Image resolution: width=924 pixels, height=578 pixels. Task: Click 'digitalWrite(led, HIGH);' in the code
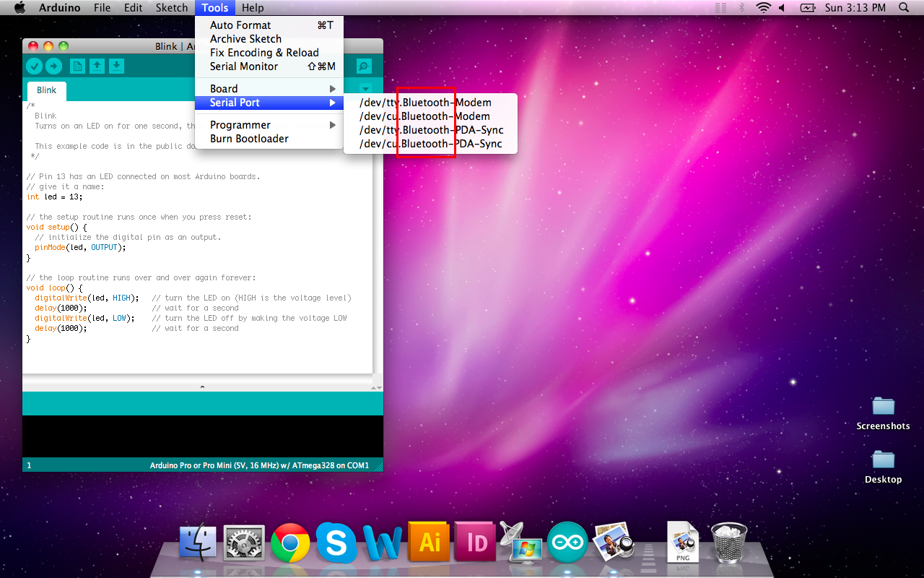pyautogui.click(x=87, y=298)
